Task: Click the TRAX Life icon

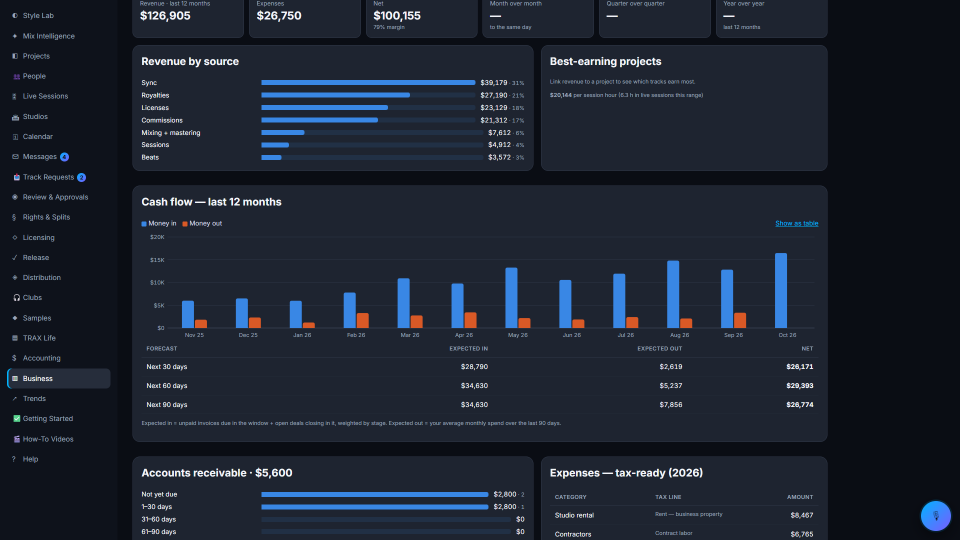Action: pyautogui.click(x=15, y=338)
